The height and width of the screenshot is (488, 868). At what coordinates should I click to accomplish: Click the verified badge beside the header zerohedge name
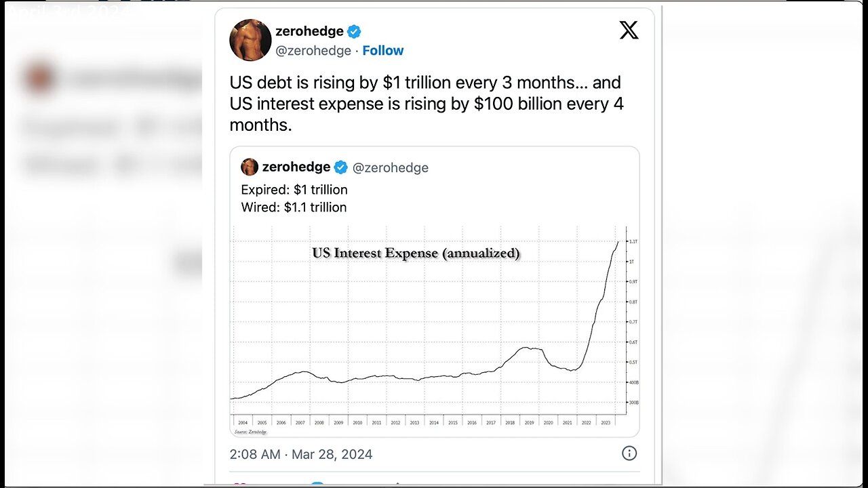[355, 31]
